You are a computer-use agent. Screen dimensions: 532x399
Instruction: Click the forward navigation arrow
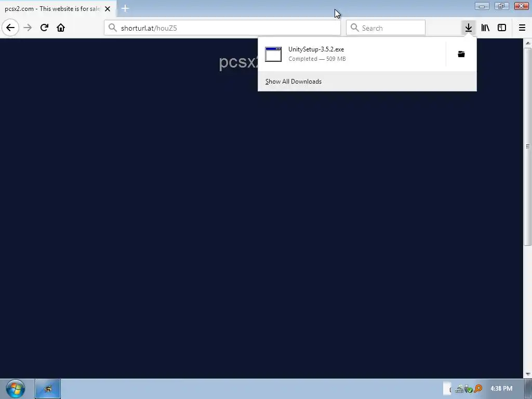click(x=28, y=28)
